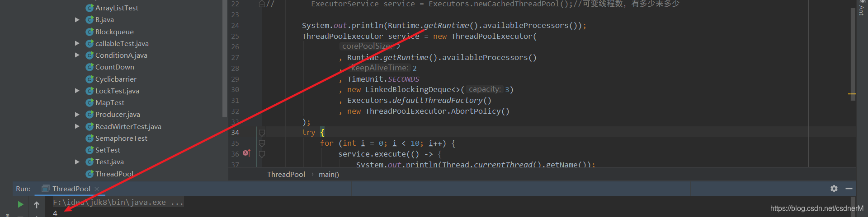The height and width of the screenshot is (217, 868).
Task: Click ThreadPool in editor breadcrumb
Action: click(x=286, y=174)
